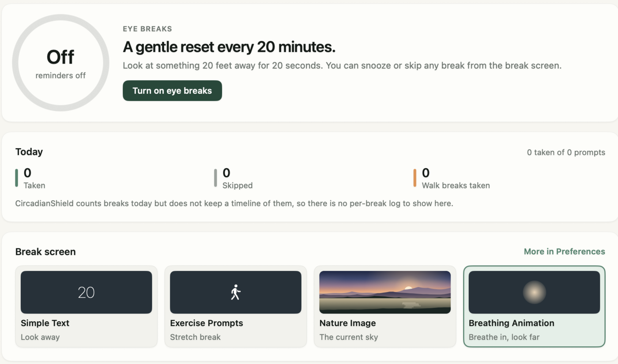
Task: Click the Break screen heading
Action: coord(45,251)
